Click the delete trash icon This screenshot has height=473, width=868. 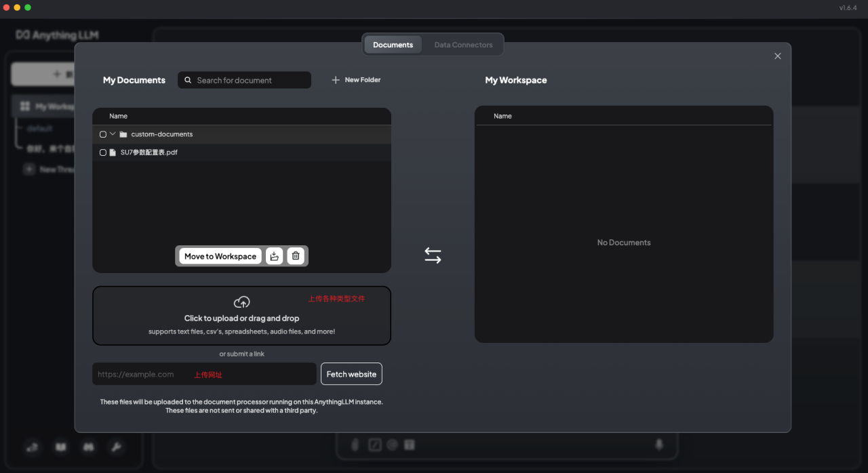(x=296, y=256)
